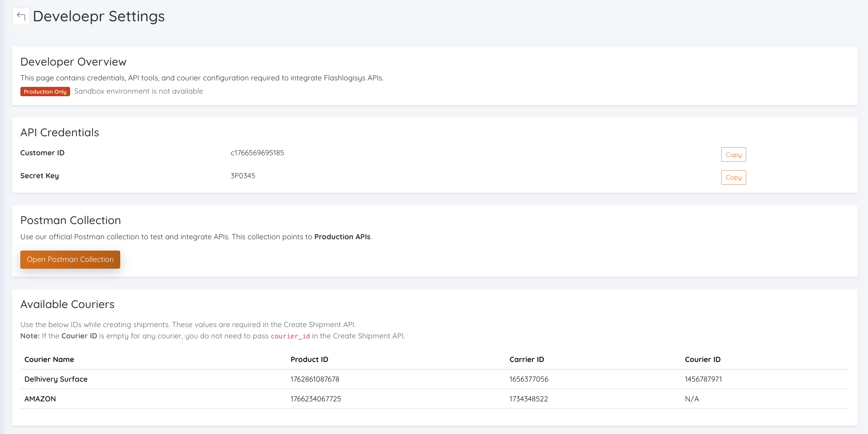Select the Customer ID text c1766569695185
This screenshot has width=868, height=434.
click(x=257, y=153)
